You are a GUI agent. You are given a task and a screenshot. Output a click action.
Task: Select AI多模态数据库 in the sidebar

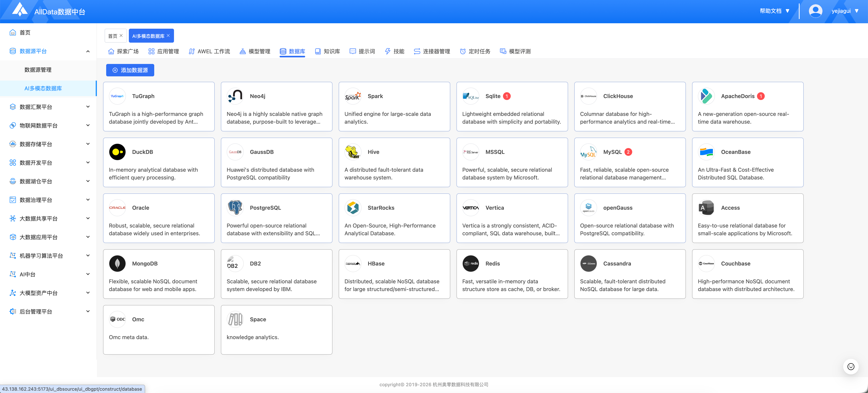[48, 88]
